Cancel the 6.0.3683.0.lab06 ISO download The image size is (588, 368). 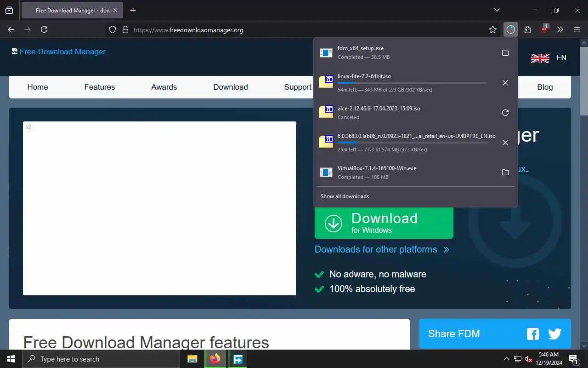point(505,143)
